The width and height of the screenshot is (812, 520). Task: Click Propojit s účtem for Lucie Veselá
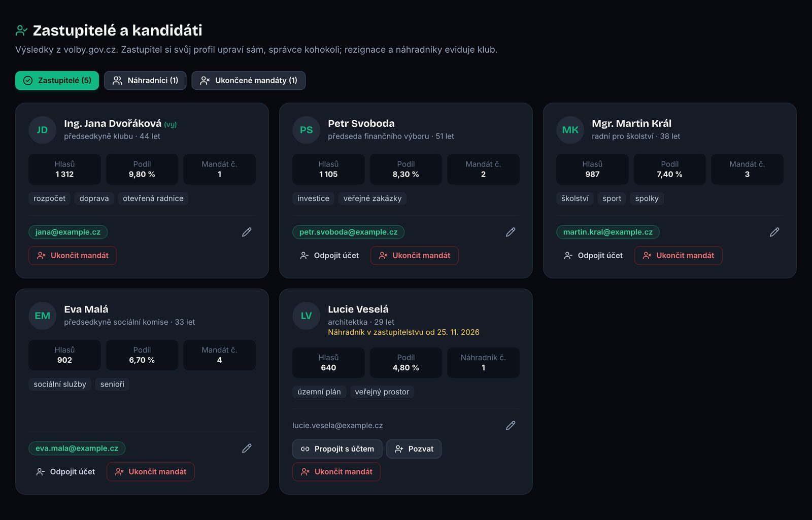pyautogui.click(x=337, y=449)
